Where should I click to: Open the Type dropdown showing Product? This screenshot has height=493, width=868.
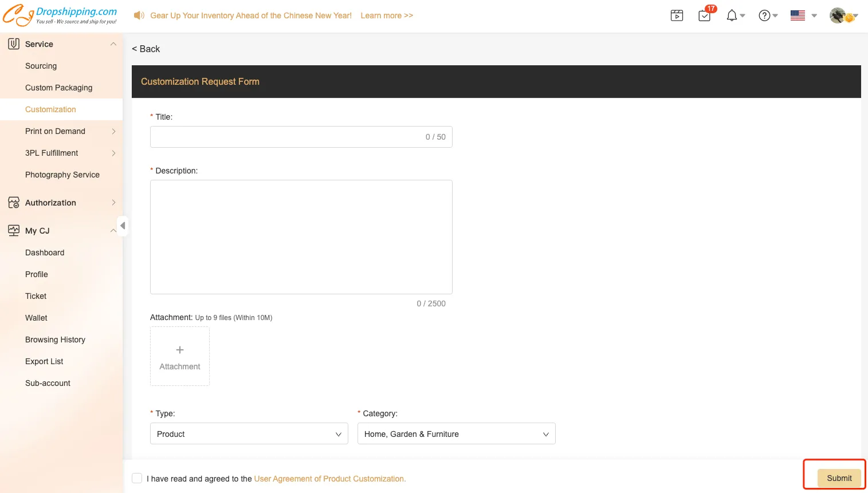(x=249, y=434)
